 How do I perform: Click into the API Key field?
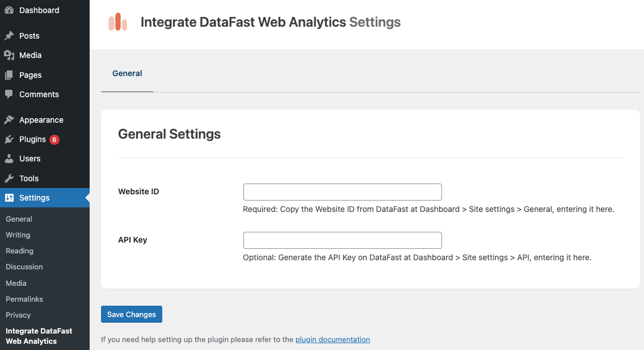(x=342, y=240)
